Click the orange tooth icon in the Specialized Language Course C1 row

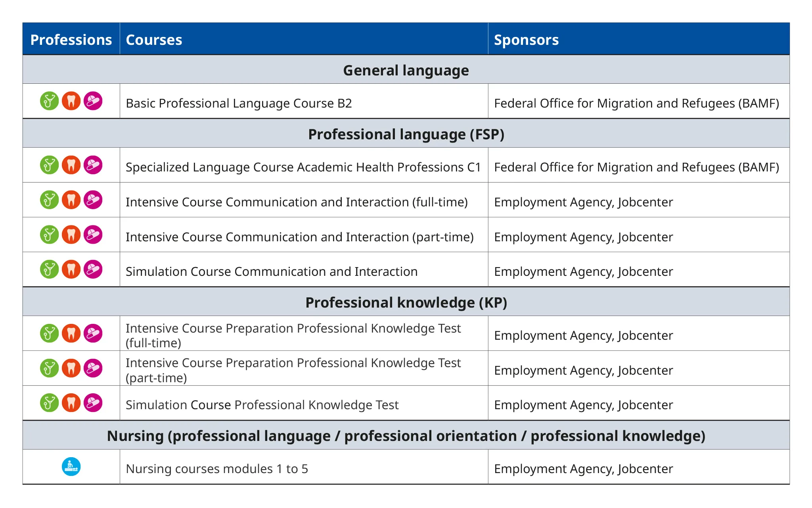(71, 165)
